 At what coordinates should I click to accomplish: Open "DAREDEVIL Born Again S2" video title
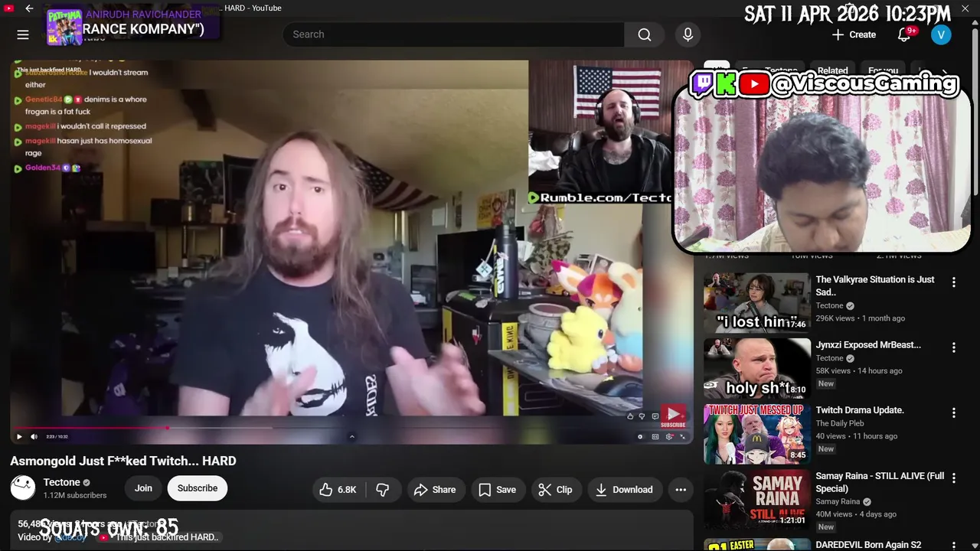[869, 545]
